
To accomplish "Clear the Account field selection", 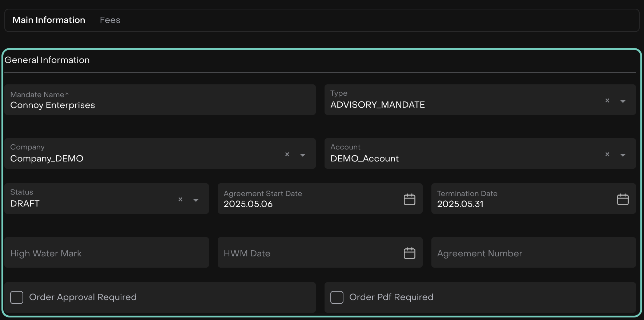I will 607,155.
